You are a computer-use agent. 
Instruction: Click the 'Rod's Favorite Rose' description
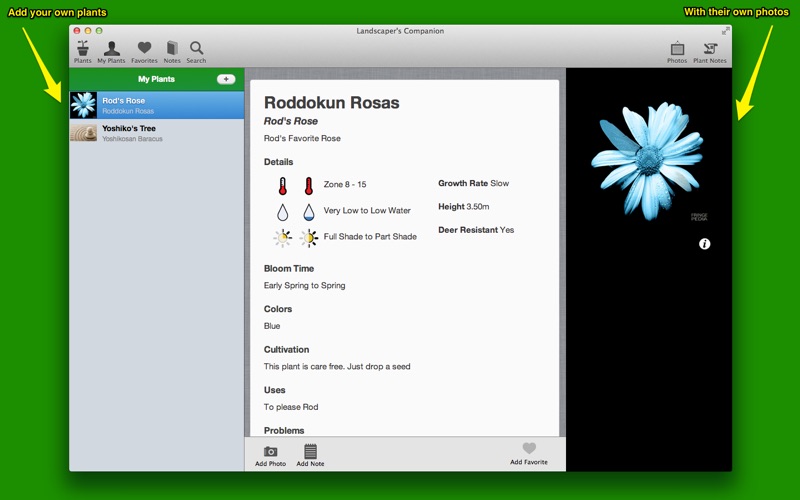[302, 138]
